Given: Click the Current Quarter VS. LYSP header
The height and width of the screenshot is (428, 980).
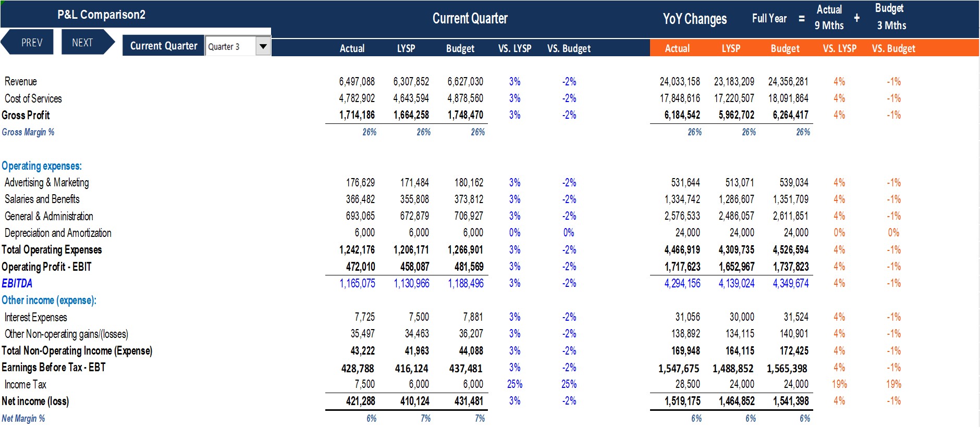Looking at the screenshot, I should point(514,48).
